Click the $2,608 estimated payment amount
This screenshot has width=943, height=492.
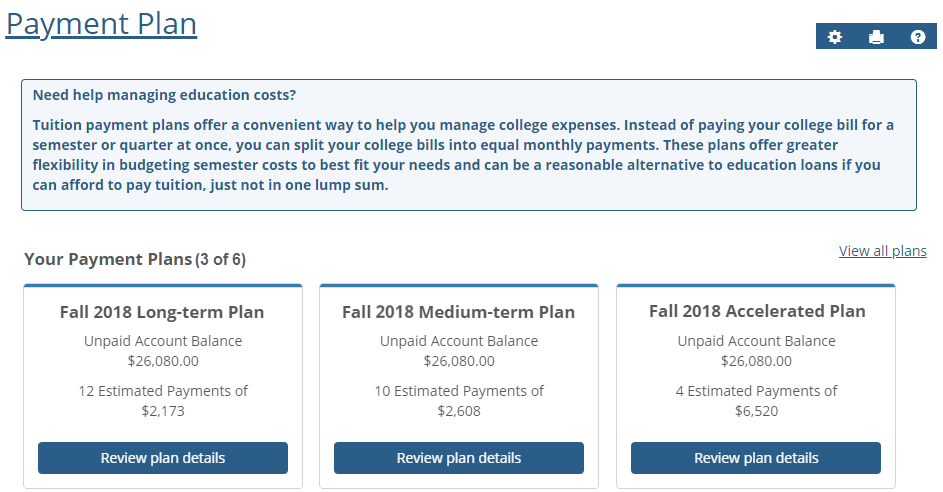tap(459, 410)
